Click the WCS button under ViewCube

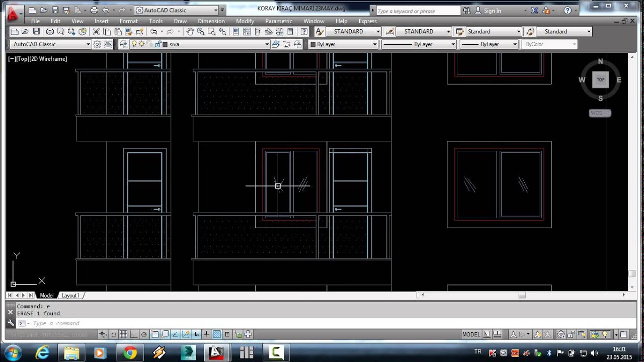pyautogui.click(x=600, y=113)
